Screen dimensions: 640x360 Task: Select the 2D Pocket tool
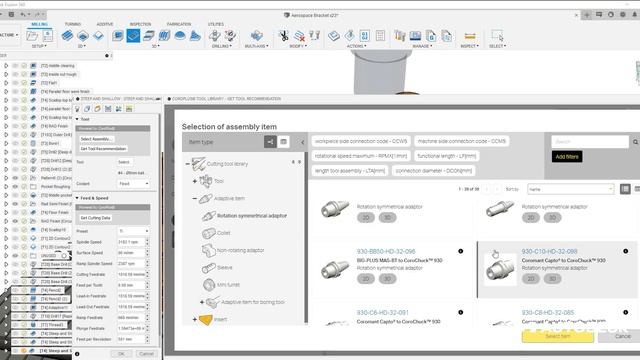click(83, 36)
